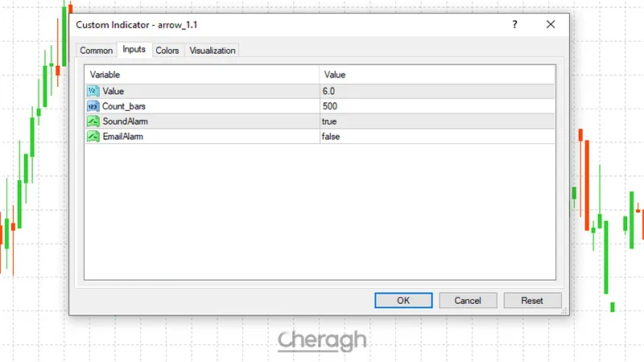Click the boolean icon next to EmailAlarm

point(93,137)
